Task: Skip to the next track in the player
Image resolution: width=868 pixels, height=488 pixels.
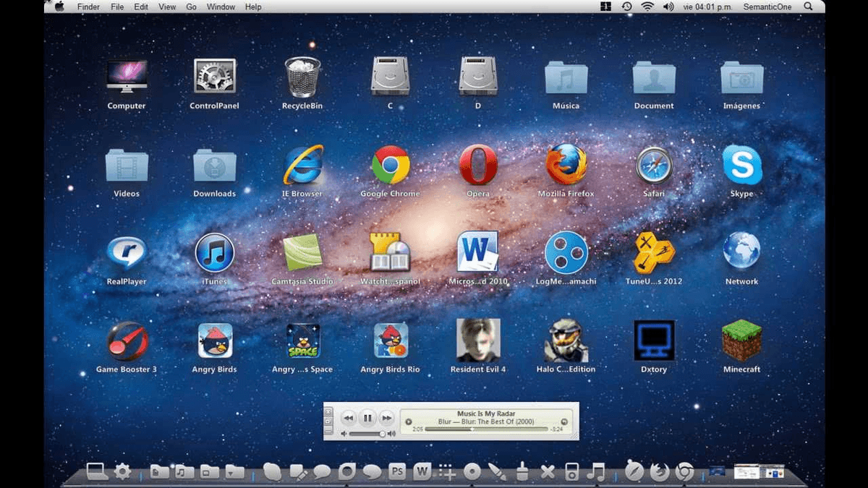Action: pyautogui.click(x=387, y=418)
